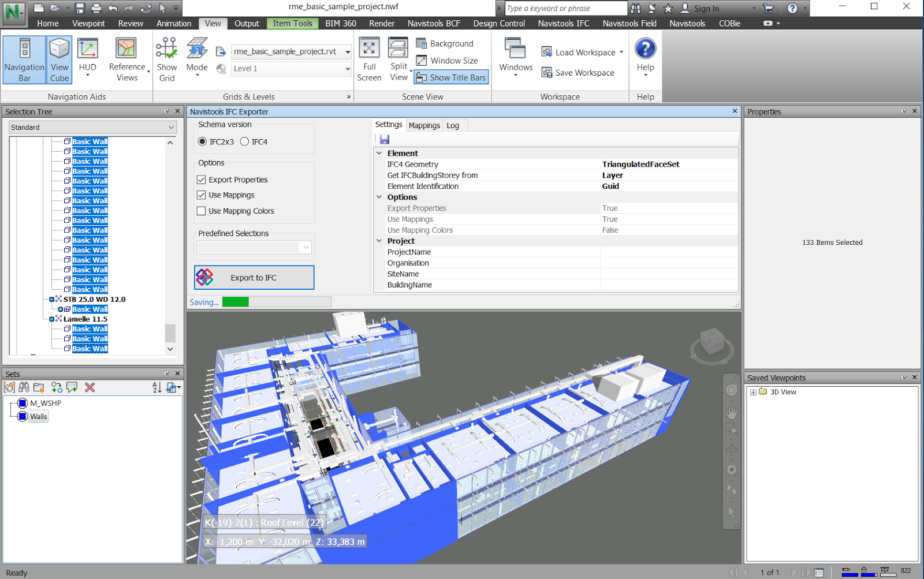The width and height of the screenshot is (924, 579).
Task: Open the Background settings
Action: (x=445, y=44)
